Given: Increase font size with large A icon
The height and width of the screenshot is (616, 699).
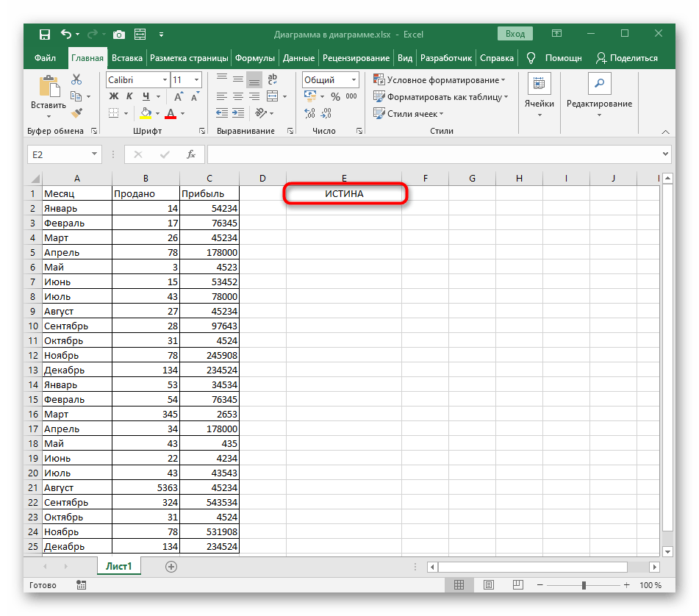Looking at the screenshot, I should [179, 96].
